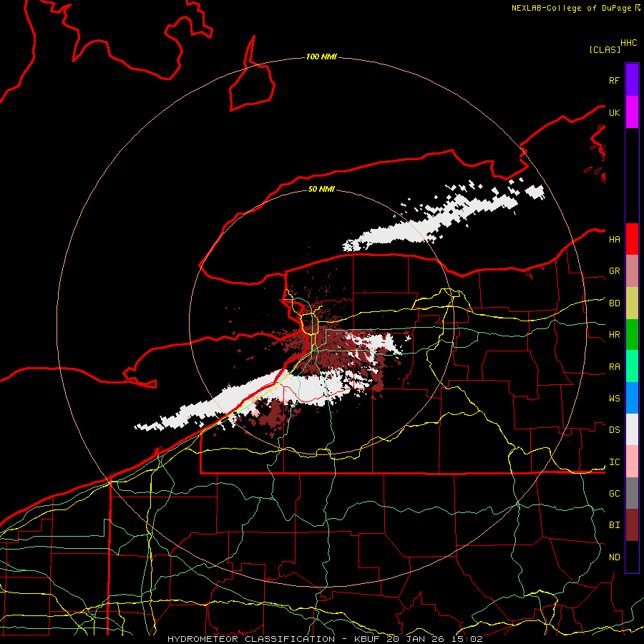Click the GR legend label

(x=614, y=271)
